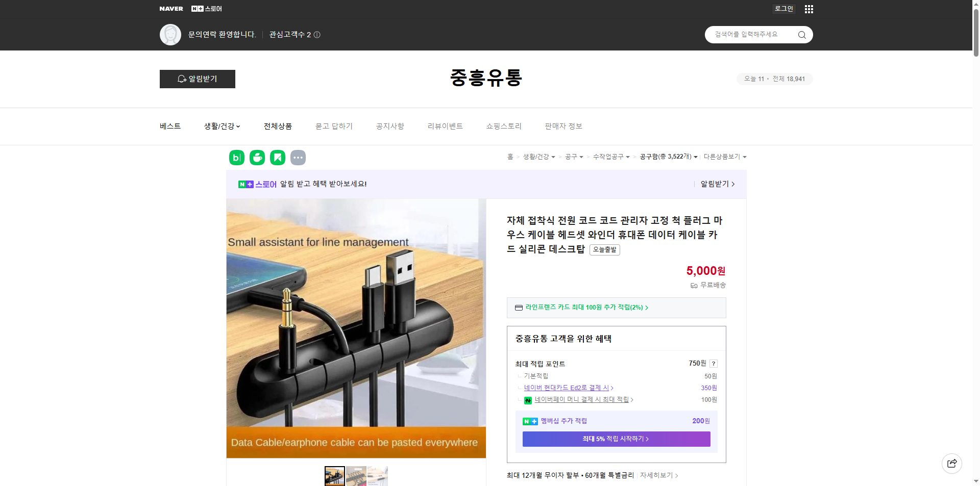Switch to the 베스트 tab
The image size is (980, 486).
click(x=169, y=126)
